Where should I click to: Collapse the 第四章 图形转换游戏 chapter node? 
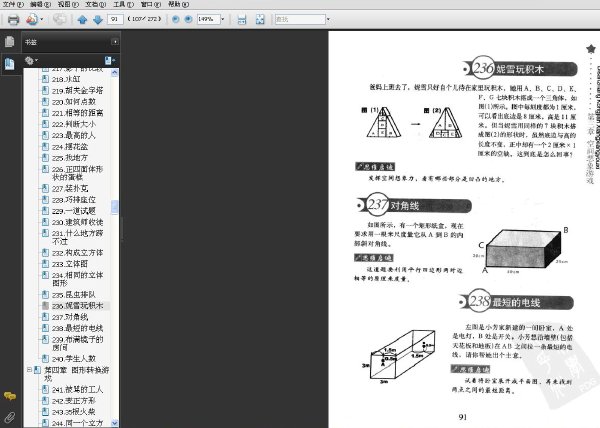click(x=29, y=369)
